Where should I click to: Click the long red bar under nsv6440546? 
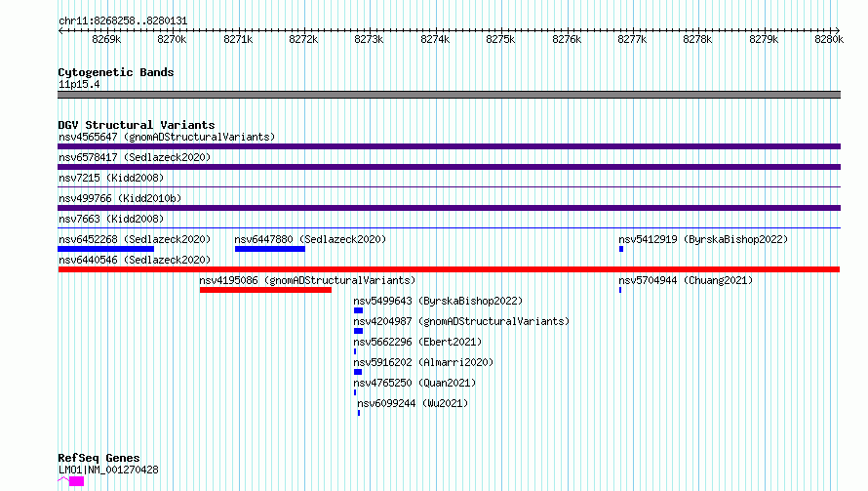click(449, 269)
